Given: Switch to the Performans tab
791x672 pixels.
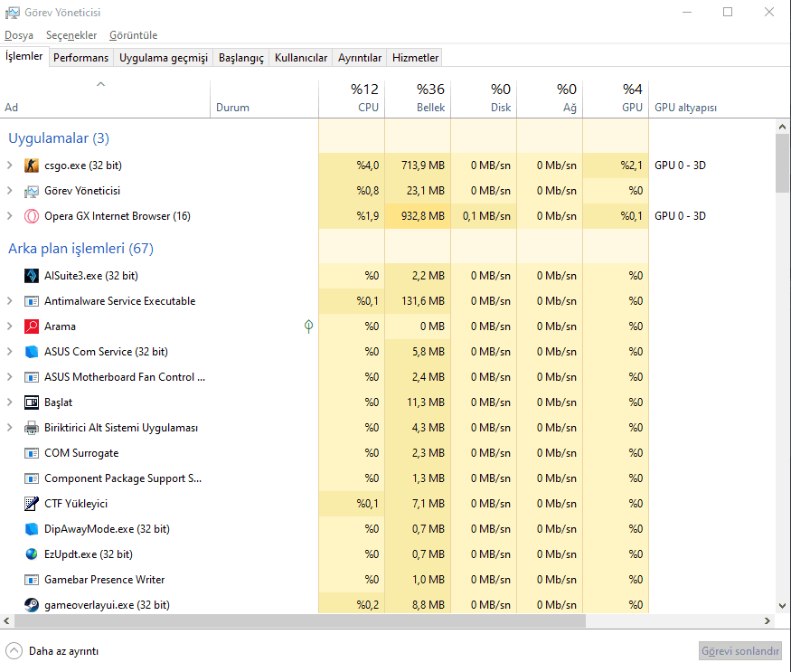Looking at the screenshot, I should pyautogui.click(x=80, y=58).
